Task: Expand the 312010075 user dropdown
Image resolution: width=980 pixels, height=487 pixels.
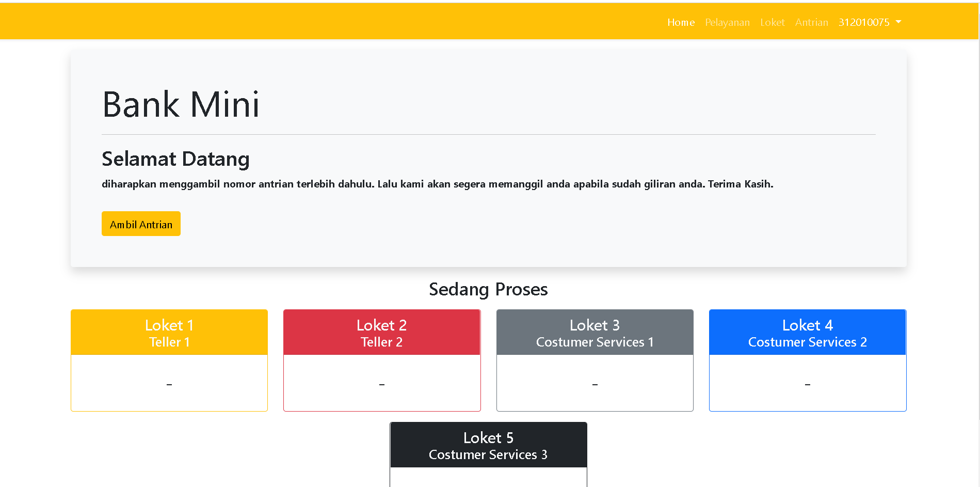Action: pos(864,22)
